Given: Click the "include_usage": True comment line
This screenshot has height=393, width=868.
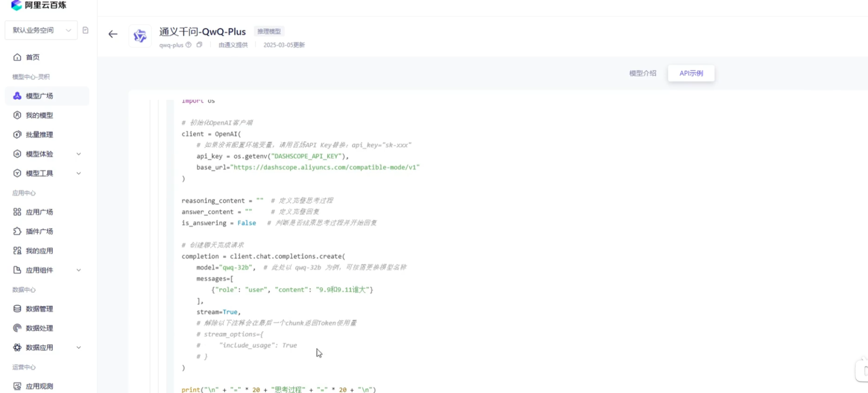Looking at the screenshot, I should pos(247,345).
